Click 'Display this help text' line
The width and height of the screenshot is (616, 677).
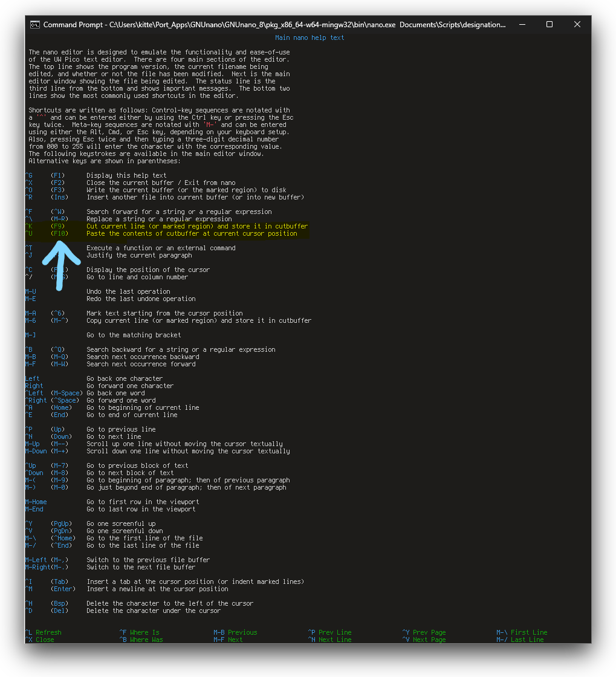point(126,175)
